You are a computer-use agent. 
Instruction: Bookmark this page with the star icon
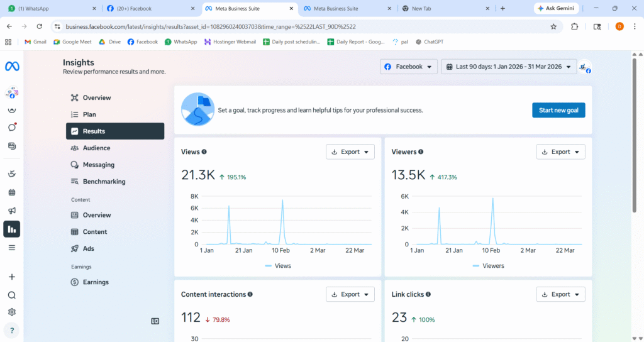tap(553, 26)
